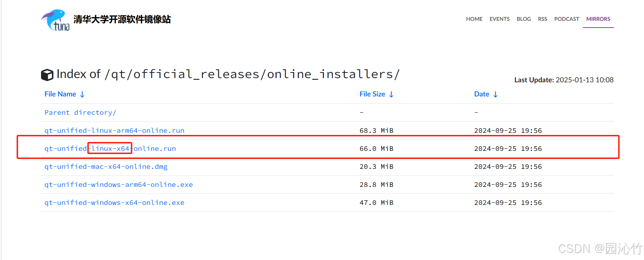Select the MIRRORS navigation tab
Screen dimensions: 644x260
[x=598, y=19]
